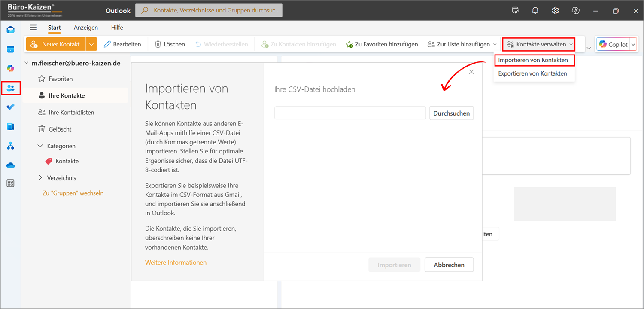644x309 pixels.
Task: Open the Copilot icon in title bar
Action: 576,10
